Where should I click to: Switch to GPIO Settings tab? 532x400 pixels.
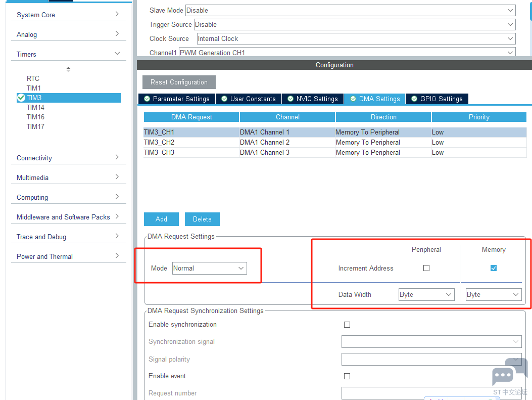pyautogui.click(x=437, y=99)
